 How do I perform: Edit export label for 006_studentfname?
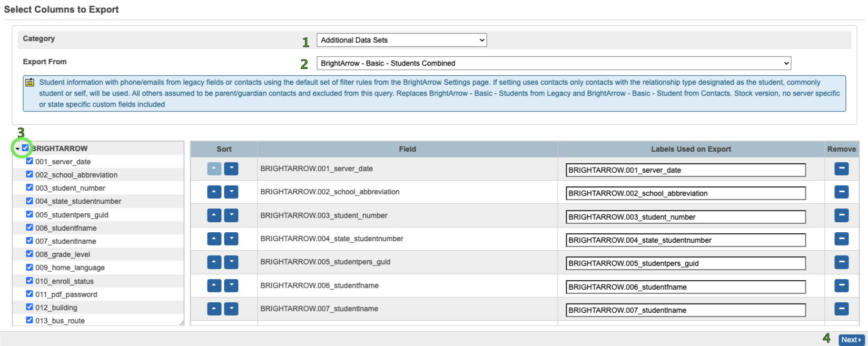coord(686,287)
